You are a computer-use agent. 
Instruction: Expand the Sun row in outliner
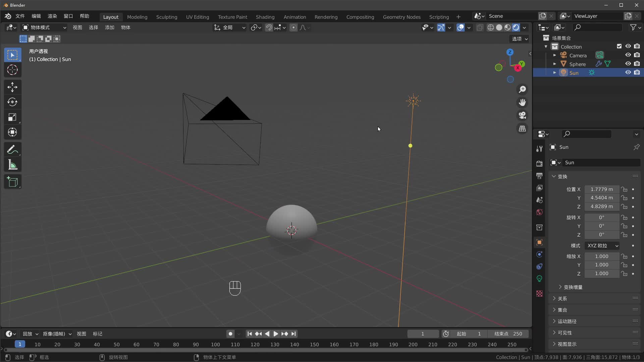point(554,72)
